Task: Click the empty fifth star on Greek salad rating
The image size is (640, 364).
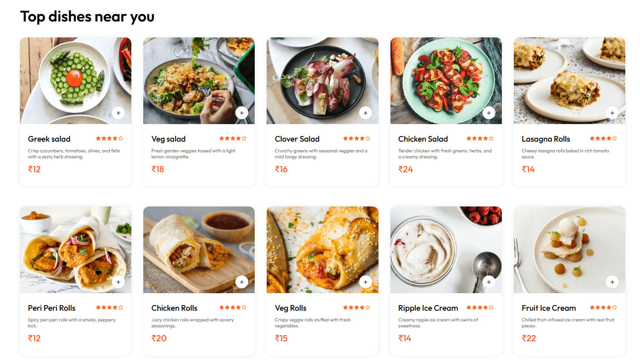Action: 121,138
